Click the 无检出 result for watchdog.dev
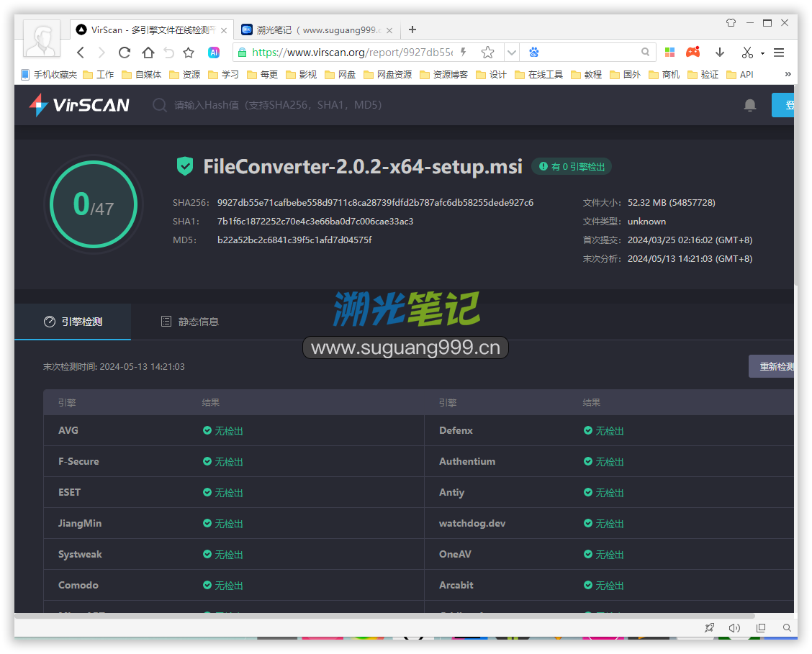812x654 pixels. point(604,524)
